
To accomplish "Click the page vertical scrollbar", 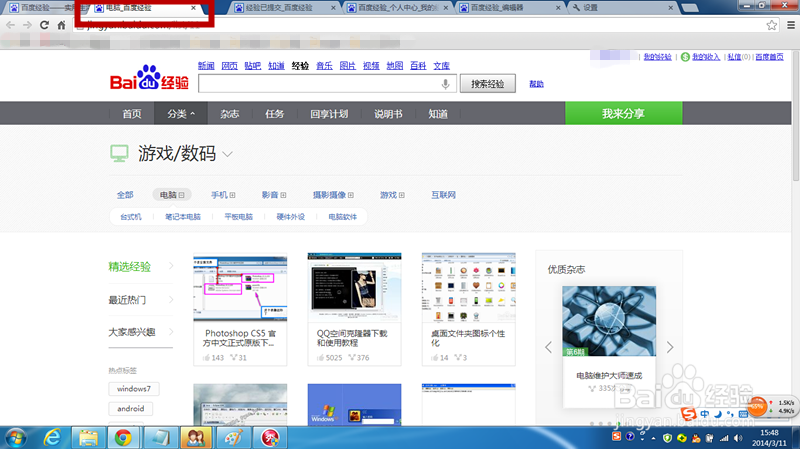I will point(795,117).
